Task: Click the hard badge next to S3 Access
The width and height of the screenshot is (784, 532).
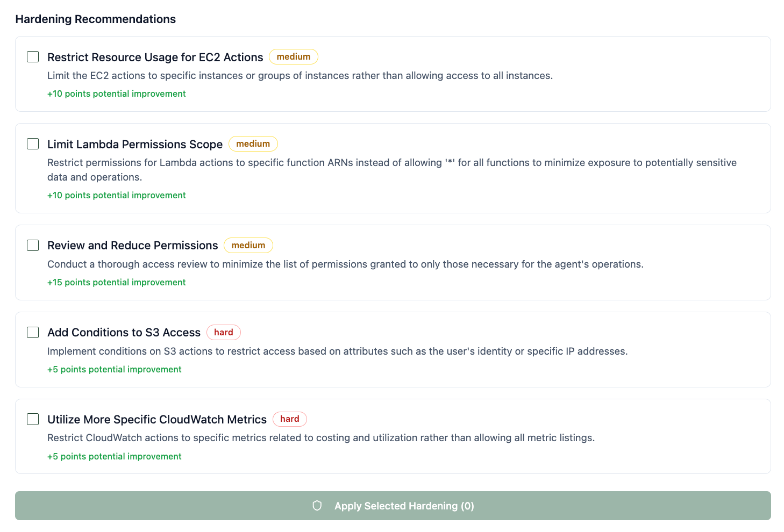Action: coord(224,333)
